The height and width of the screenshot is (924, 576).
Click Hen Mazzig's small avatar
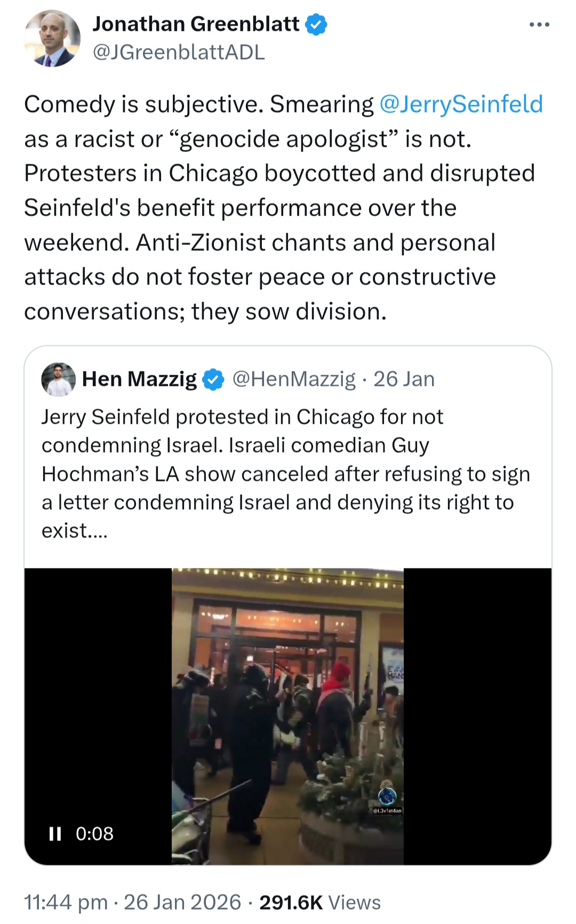pos(58,380)
